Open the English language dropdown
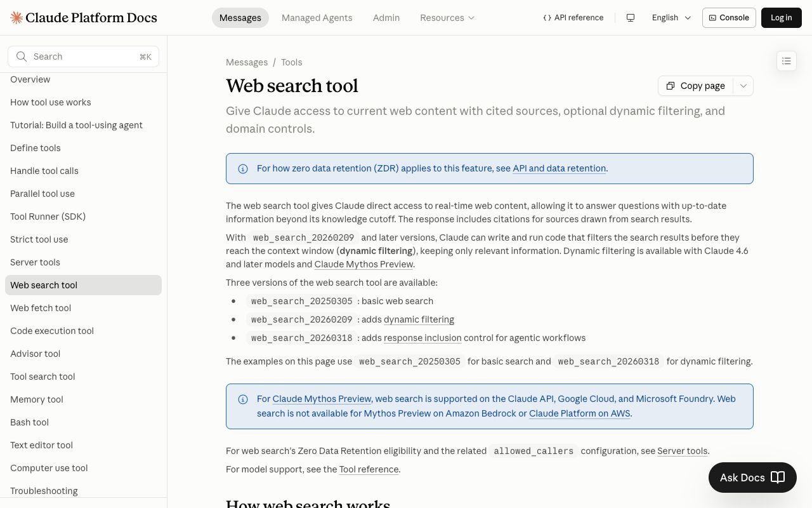The image size is (812, 508). tap(671, 18)
